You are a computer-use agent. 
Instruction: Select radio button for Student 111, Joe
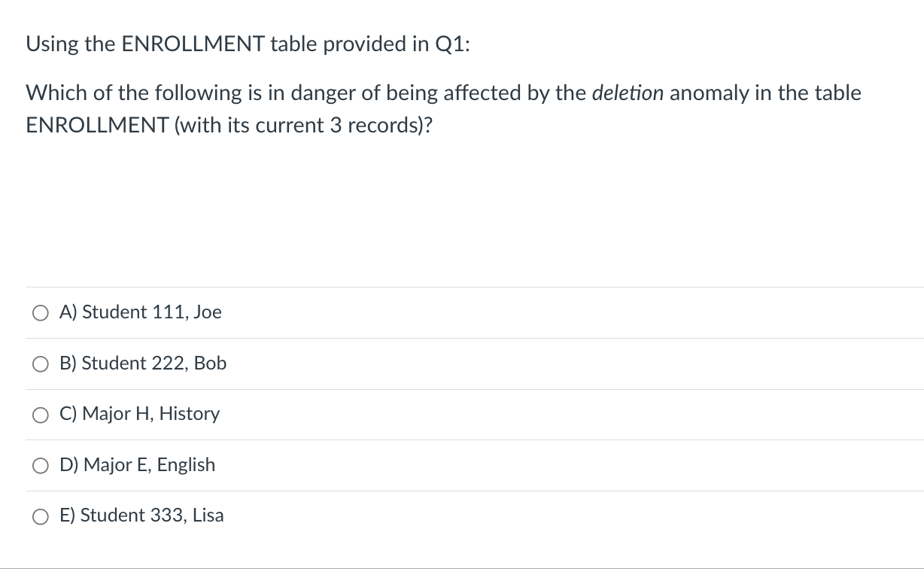39,313
